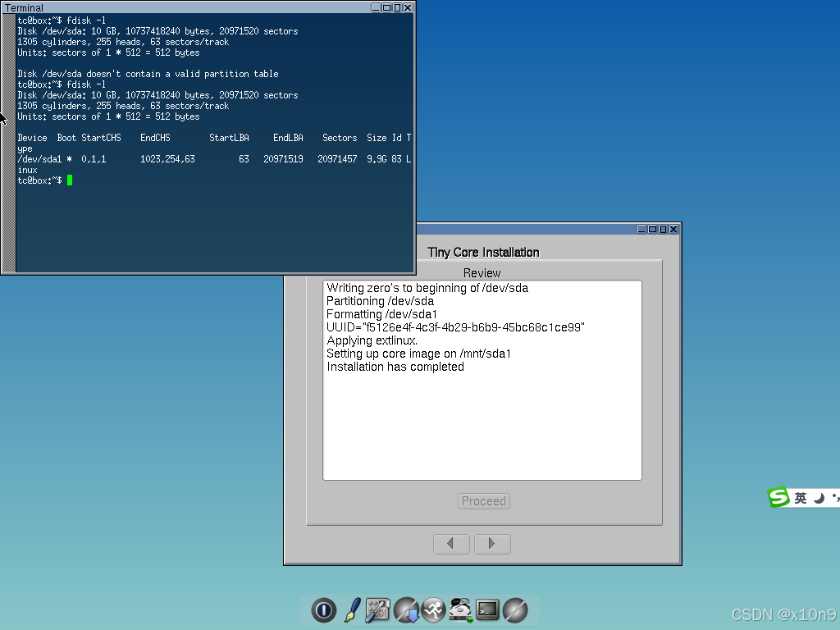Screen dimensions: 840x630
Task: Open the Mount Tool hard drive icon
Action: (x=460, y=610)
